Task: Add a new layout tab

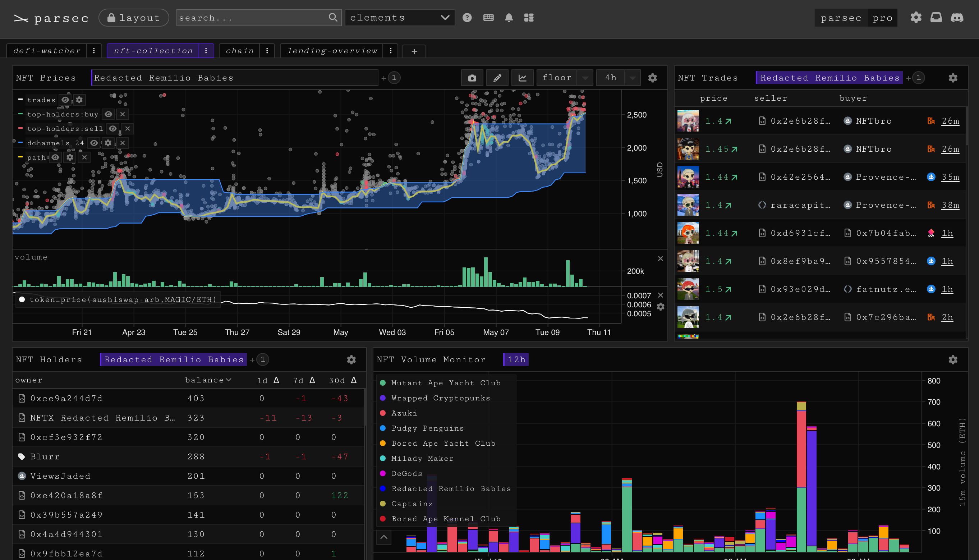Action: (x=414, y=51)
